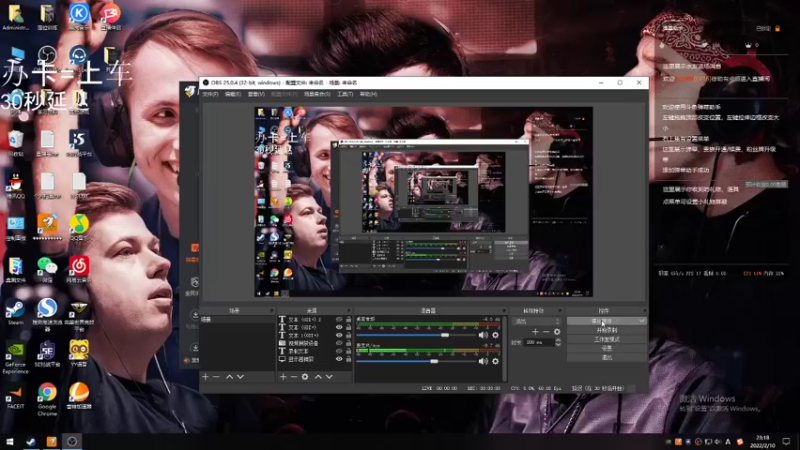The width and height of the screenshot is (800, 450).
Task: Open the File menu in OBS
Action: tap(210, 94)
